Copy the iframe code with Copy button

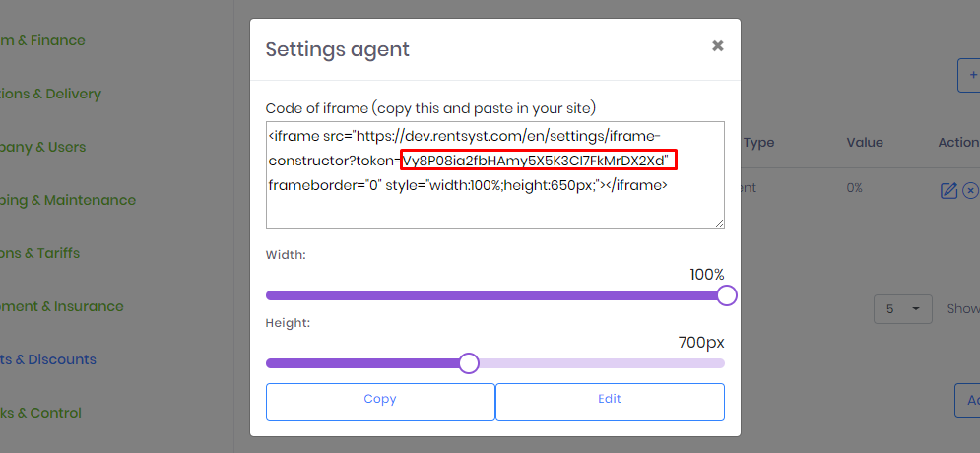coord(380,401)
